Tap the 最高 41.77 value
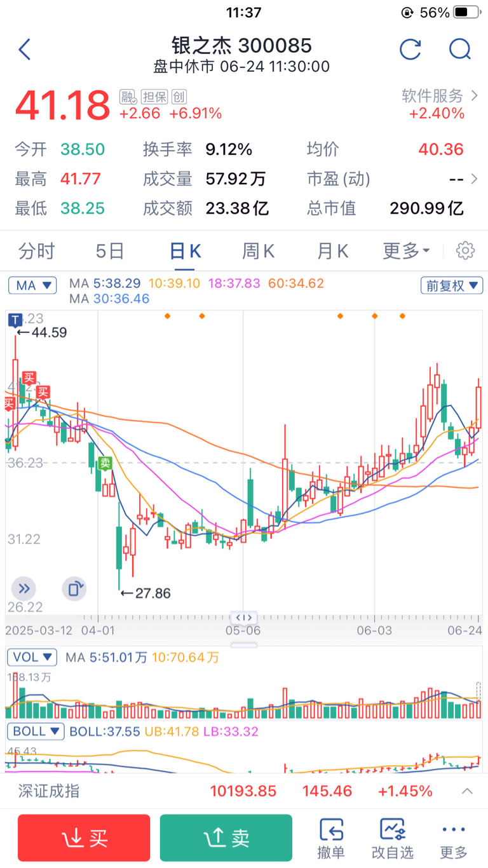This screenshot has height=868, width=488. point(81,179)
